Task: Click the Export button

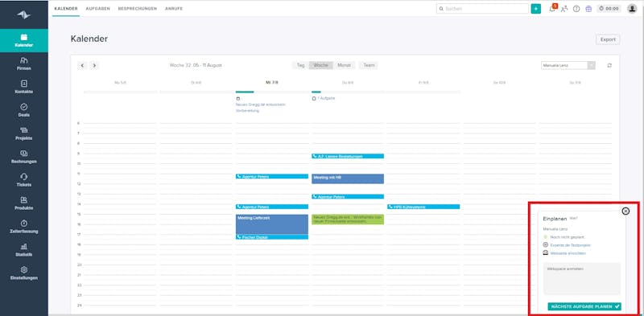Action: 608,39
